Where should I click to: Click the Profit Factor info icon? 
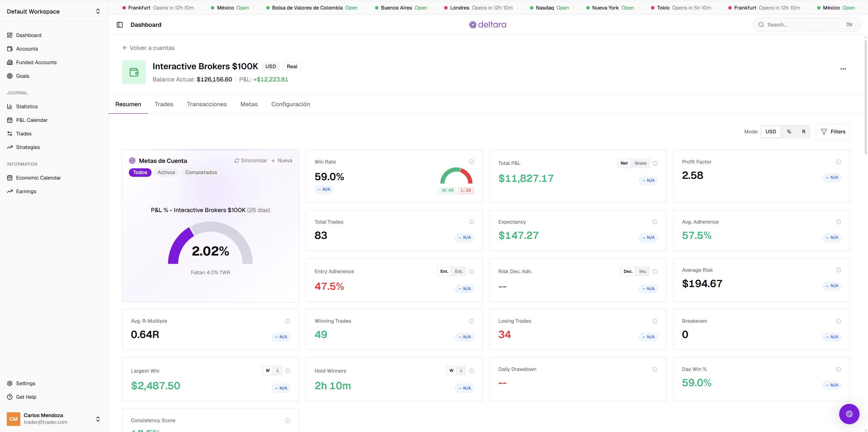point(839,162)
